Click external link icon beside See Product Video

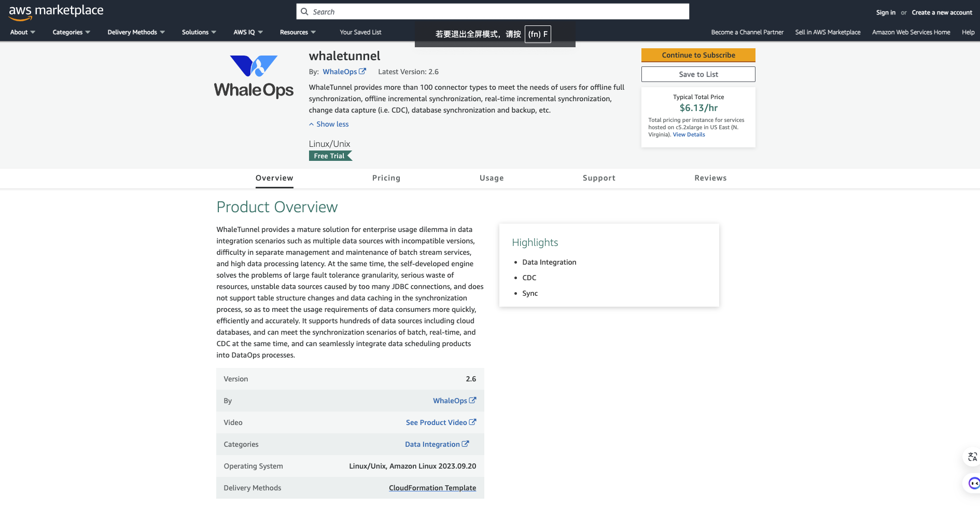pyautogui.click(x=472, y=422)
